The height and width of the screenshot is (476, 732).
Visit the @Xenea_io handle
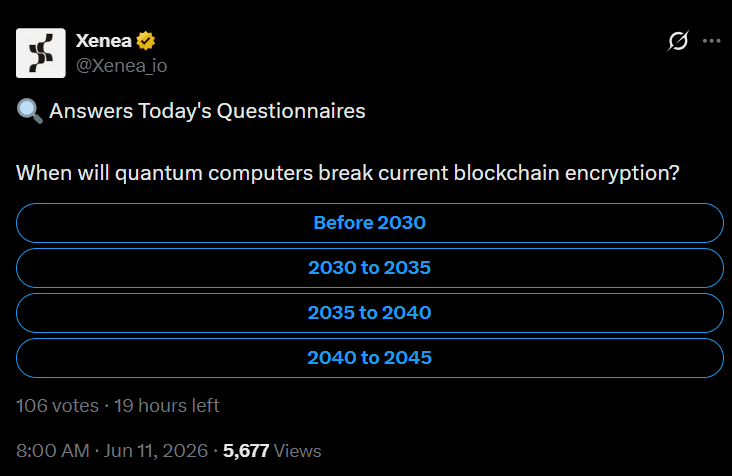click(x=121, y=66)
